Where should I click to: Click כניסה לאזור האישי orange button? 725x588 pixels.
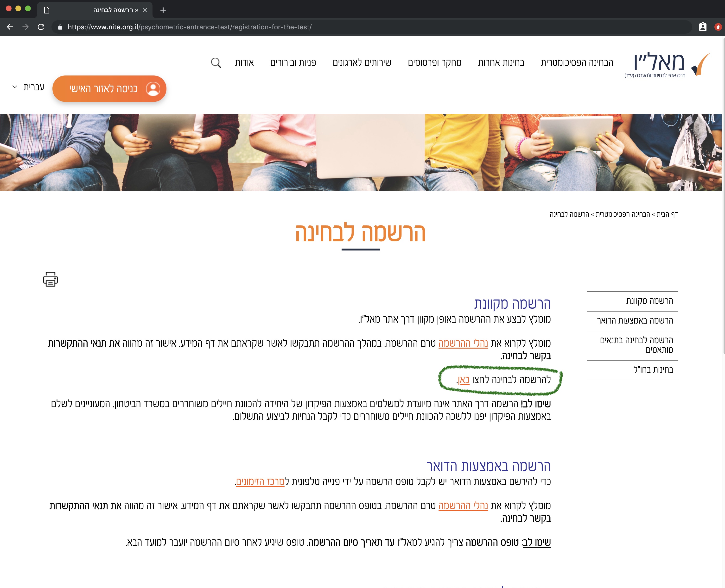coord(109,89)
